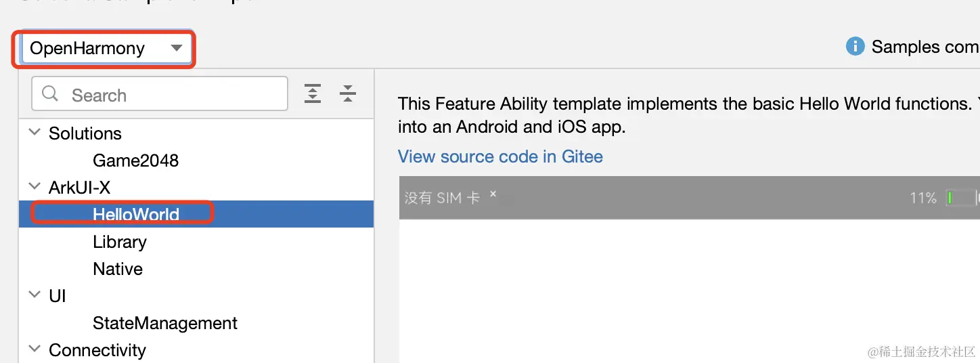The width and height of the screenshot is (980, 363).
Task: Click the Collapse All tree icon
Action: pyautogui.click(x=348, y=93)
